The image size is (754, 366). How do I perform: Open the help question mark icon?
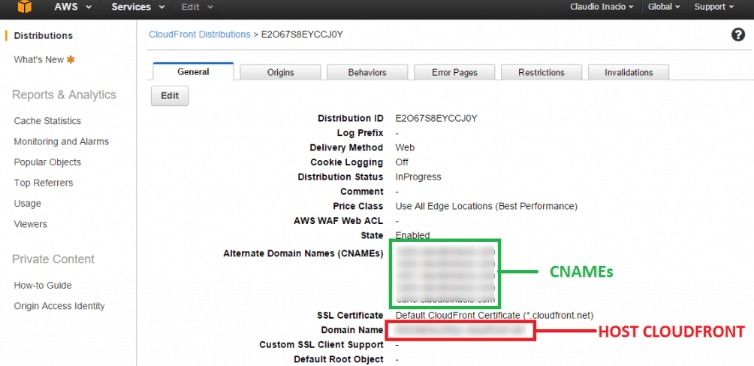738,35
